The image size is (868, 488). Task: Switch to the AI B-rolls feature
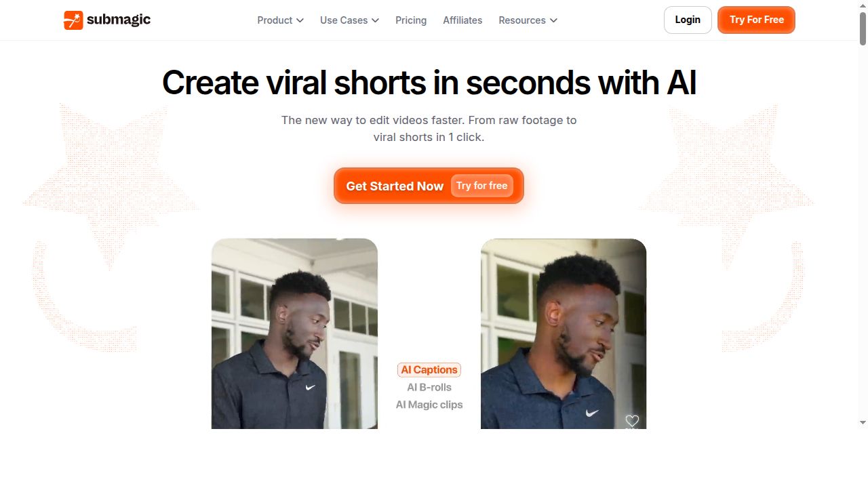[429, 387]
